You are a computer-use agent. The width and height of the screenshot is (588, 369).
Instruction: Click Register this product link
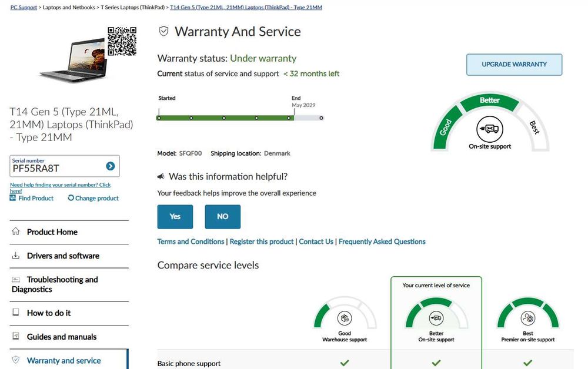click(262, 241)
